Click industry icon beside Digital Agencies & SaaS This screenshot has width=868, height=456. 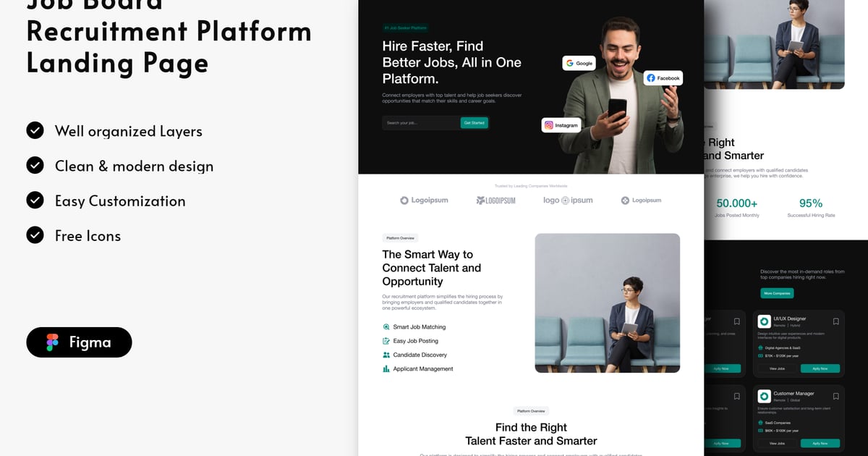tap(760, 347)
